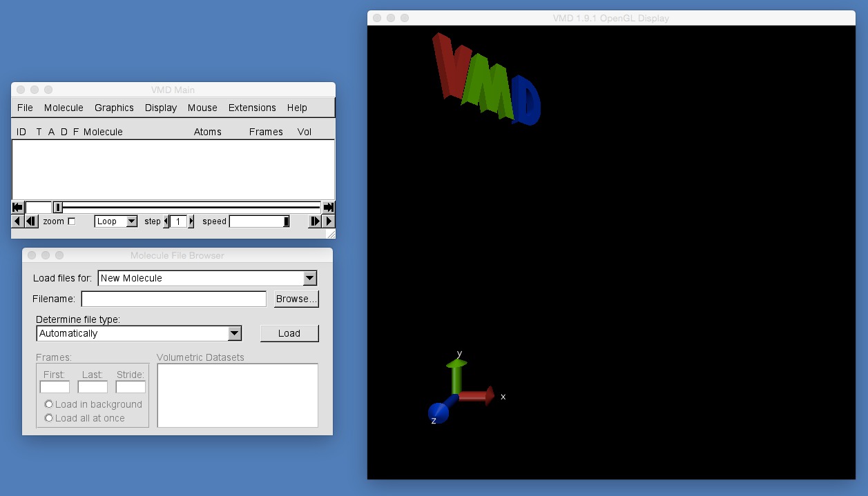This screenshot has width=868, height=496.
Task: Click the Stride input field
Action: pyautogui.click(x=131, y=387)
